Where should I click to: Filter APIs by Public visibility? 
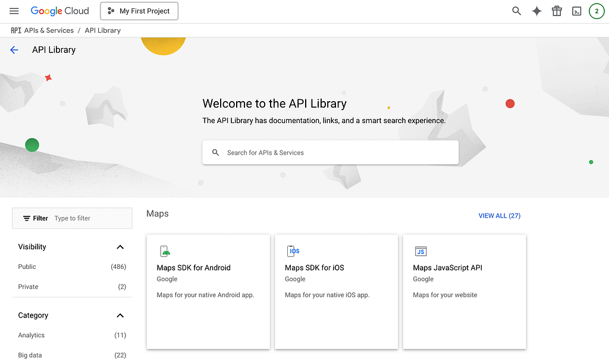[26, 266]
